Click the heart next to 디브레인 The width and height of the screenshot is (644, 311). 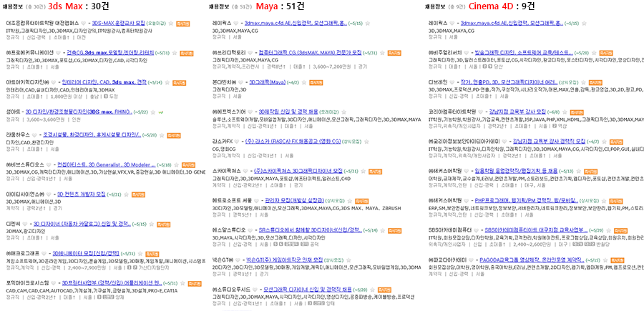pos(452,82)
